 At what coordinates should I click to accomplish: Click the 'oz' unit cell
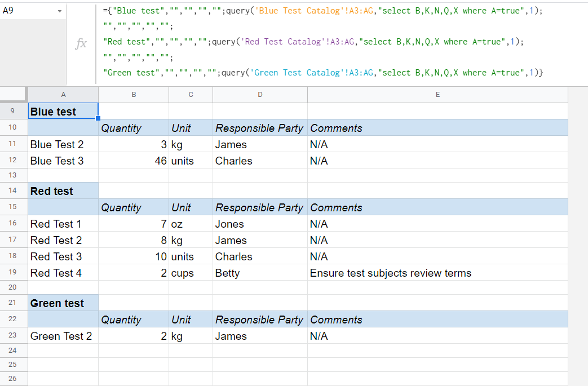191,224
